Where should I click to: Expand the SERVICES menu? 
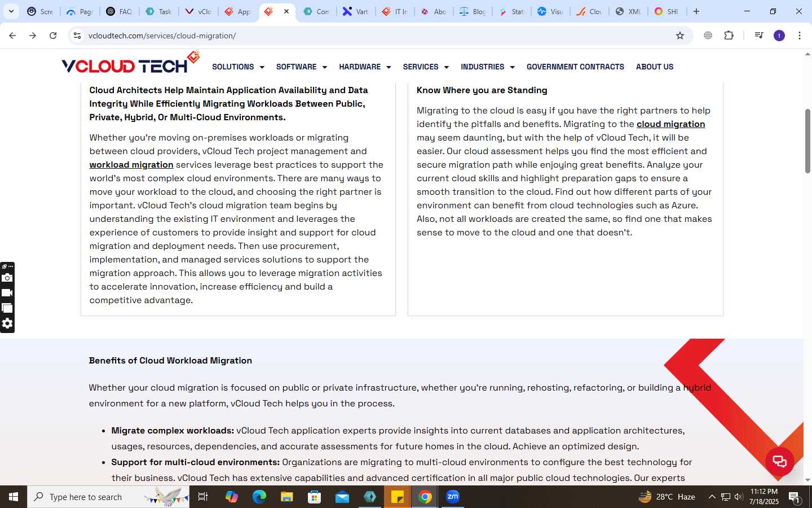pyautogui.click(x=426, y=67)
